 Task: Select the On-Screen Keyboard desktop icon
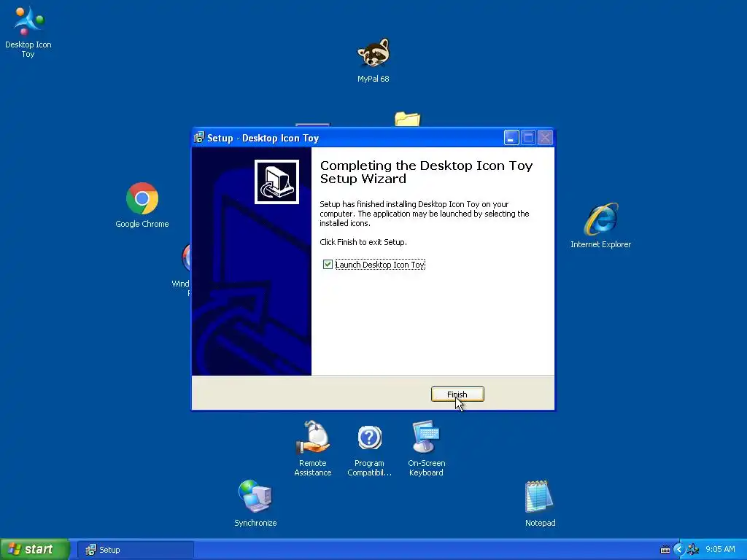point(426,448)
